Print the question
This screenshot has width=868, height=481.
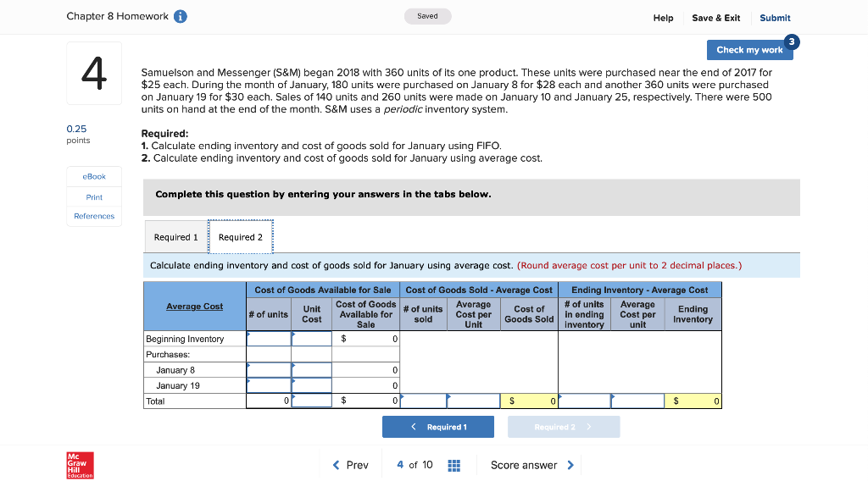pyautogui.click(x=94, y=196)
